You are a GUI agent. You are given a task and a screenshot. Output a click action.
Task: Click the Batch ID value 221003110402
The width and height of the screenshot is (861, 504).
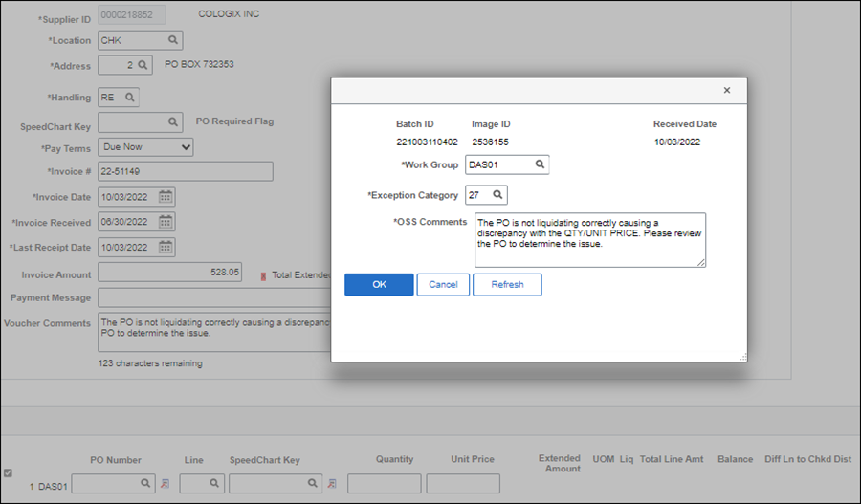pos(428,142)
